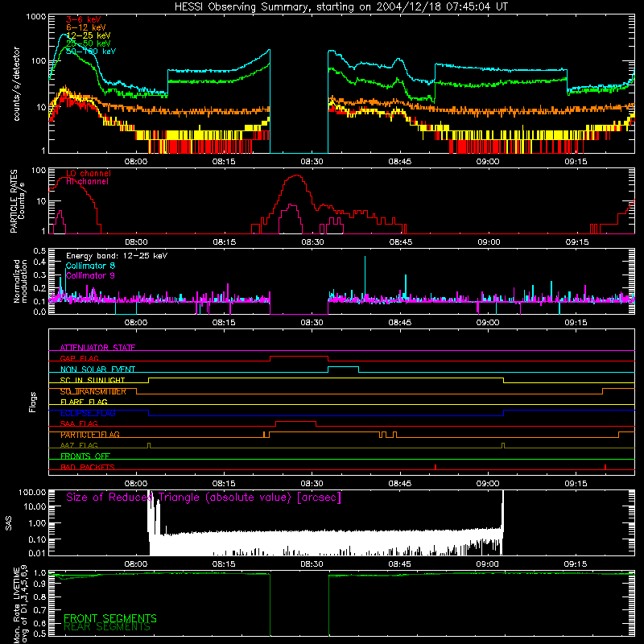Click the 09:00 tick under the Flags panel

tap(488, 484)
